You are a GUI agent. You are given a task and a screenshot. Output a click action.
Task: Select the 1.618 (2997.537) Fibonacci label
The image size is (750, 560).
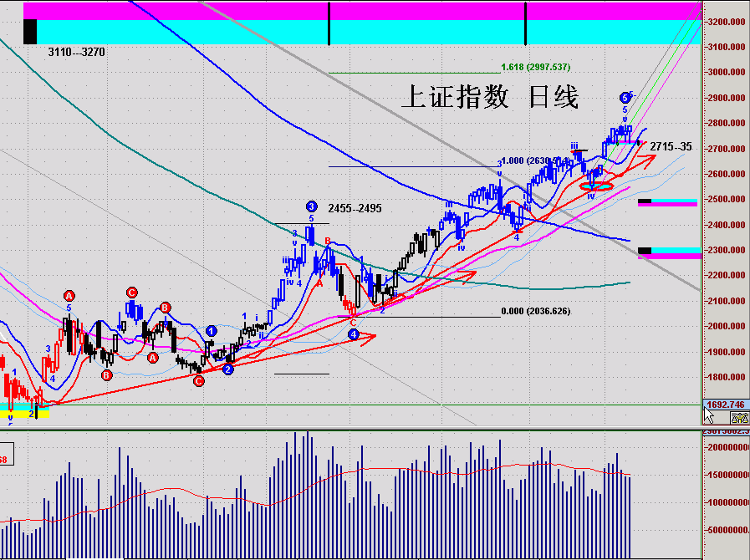(535, 67)
